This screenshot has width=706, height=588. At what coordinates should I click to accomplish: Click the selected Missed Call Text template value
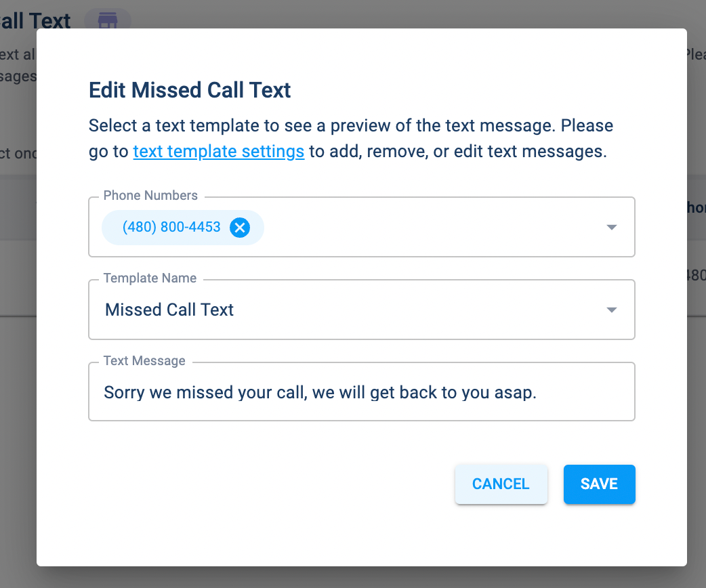tap(169, 310)
